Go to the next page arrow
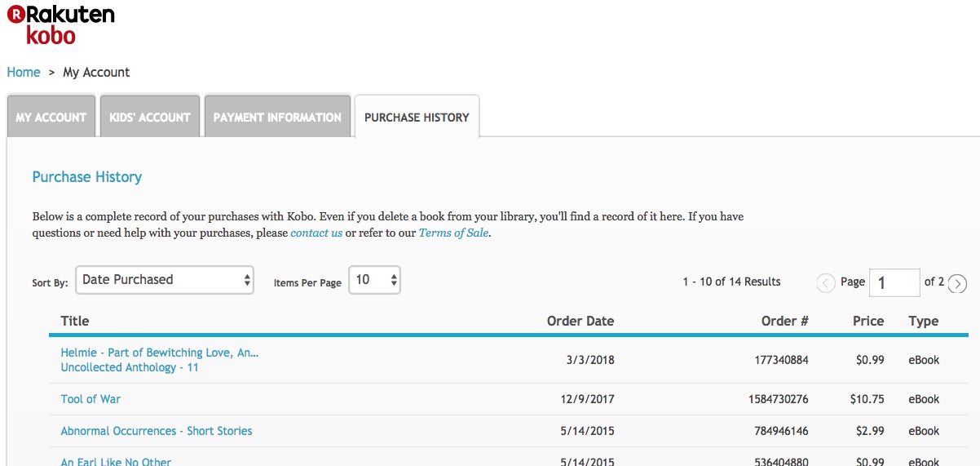Screen dimensions: 980x466 958,283
